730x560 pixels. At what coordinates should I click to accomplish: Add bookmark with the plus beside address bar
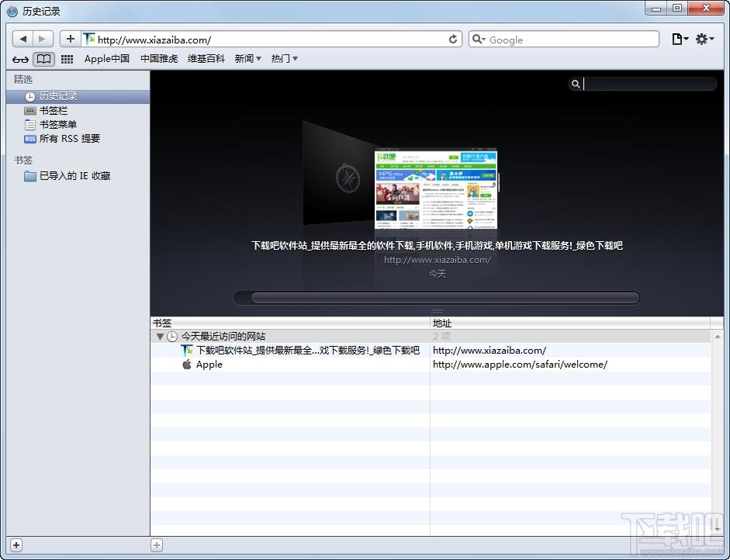point(71,39)
